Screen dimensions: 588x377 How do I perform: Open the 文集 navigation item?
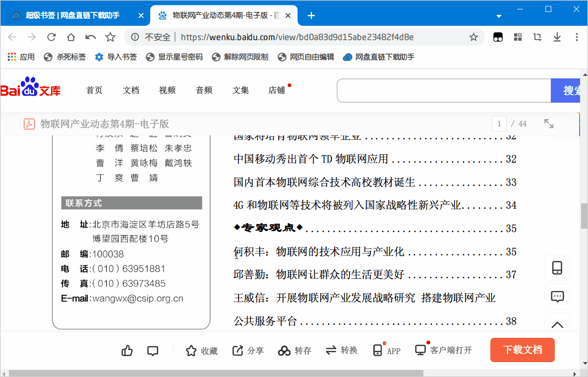coord(240,90)
